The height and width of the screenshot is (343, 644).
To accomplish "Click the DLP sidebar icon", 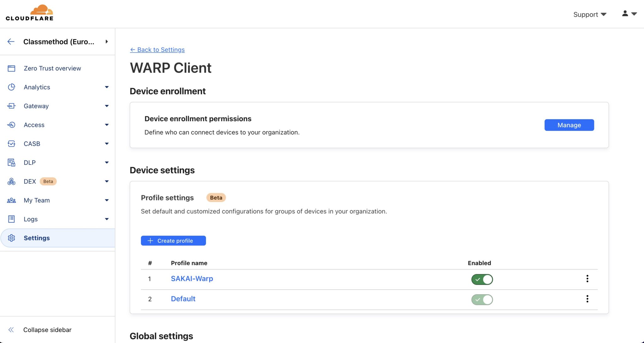I will (x=11, y=163).
